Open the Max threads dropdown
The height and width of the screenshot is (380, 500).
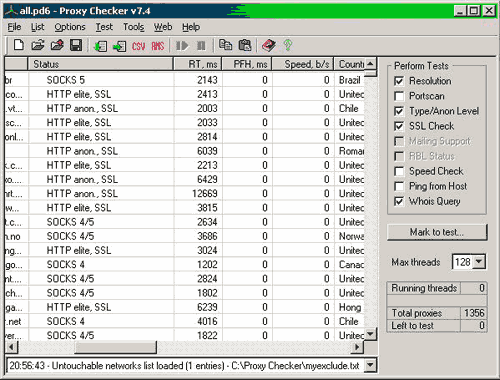479,262
